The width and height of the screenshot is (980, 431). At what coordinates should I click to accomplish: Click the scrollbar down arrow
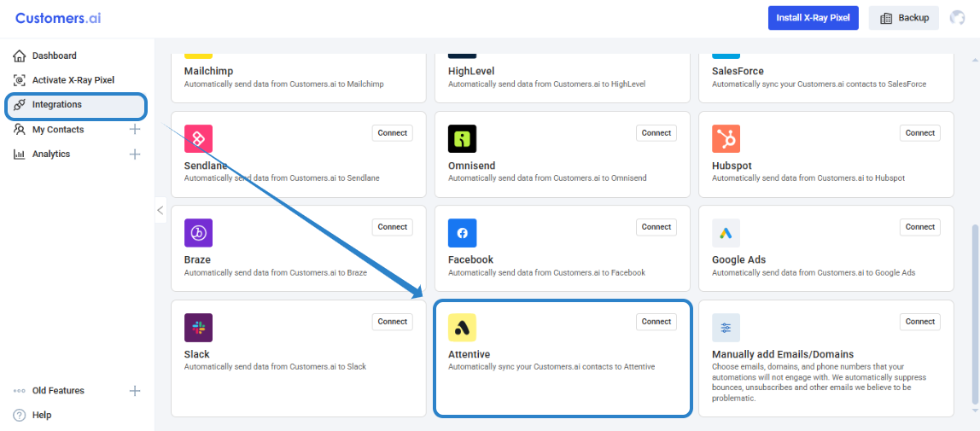click(x=975, y=411)
